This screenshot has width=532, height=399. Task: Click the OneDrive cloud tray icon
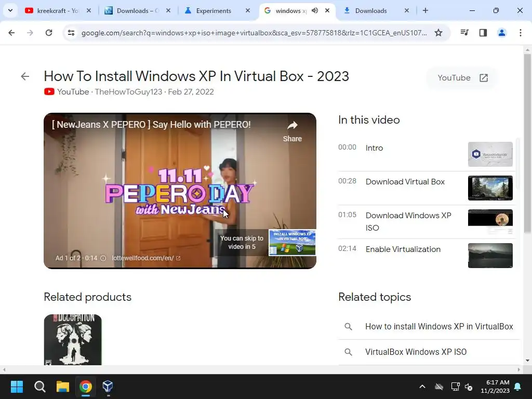click(x=439, y=387)
